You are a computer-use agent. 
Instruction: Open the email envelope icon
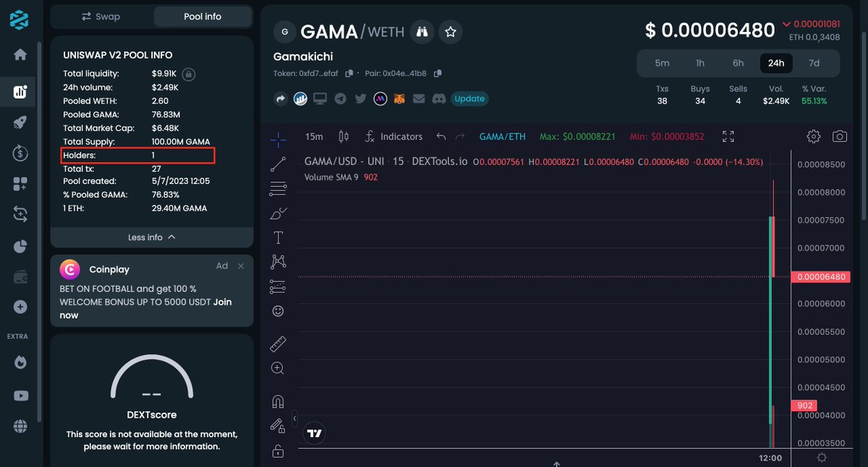tap(419, 98)
